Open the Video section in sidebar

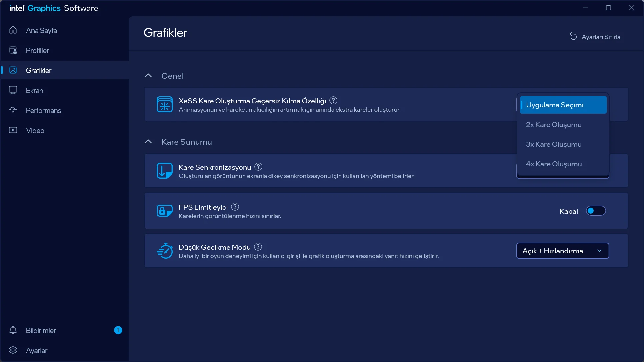point(35,130)
